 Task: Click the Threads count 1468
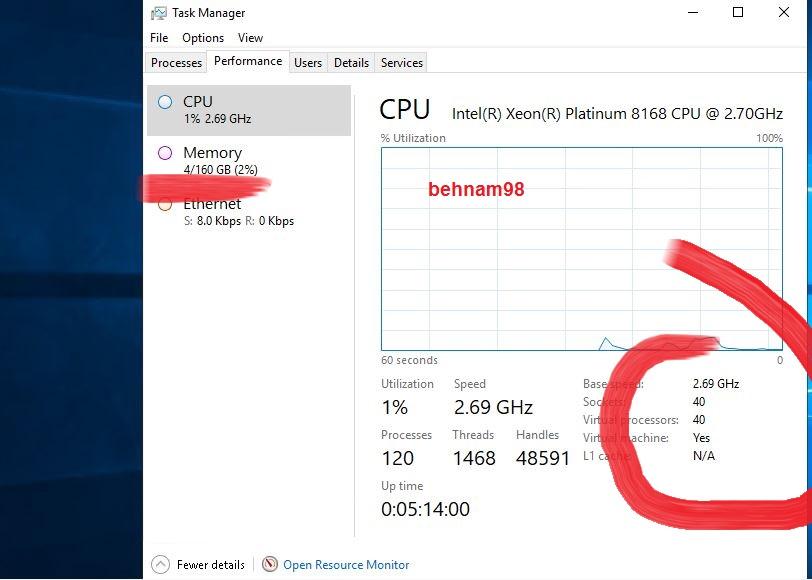(x=474, y=458)
